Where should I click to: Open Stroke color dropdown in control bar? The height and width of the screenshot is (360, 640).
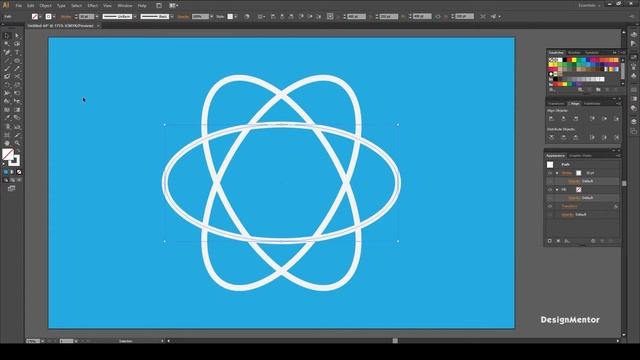[x=54, y=16]
